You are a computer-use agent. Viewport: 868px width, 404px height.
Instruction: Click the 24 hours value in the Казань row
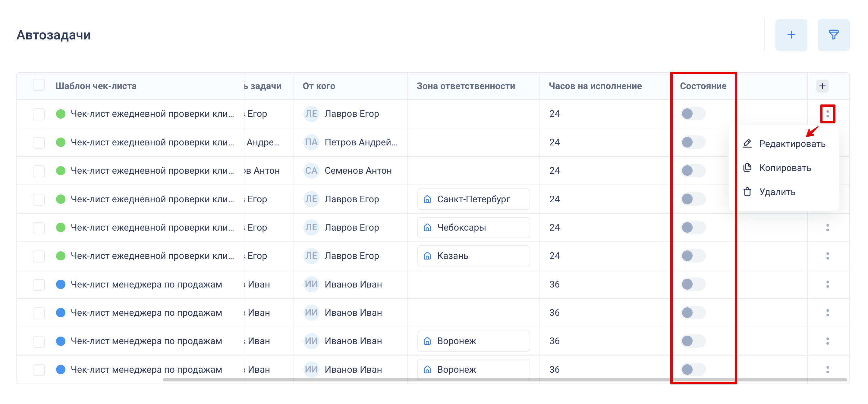(x=554, y=256)
